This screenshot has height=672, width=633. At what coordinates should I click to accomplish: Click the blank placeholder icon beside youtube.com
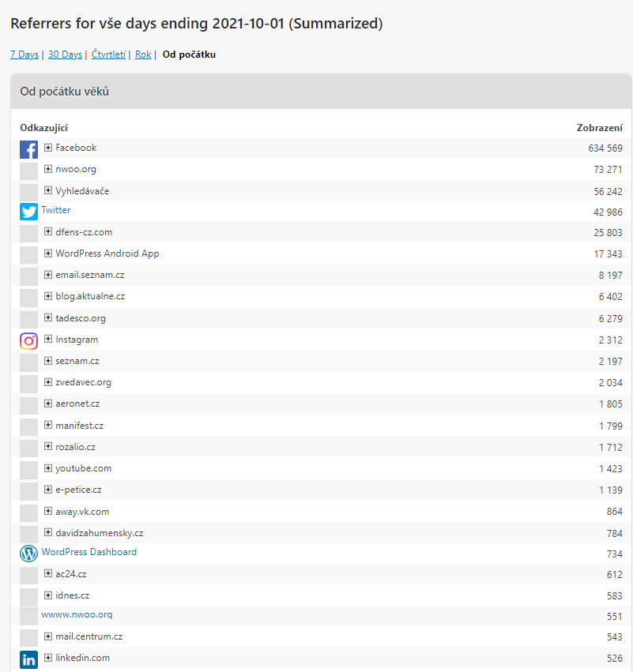click(28, 470)
